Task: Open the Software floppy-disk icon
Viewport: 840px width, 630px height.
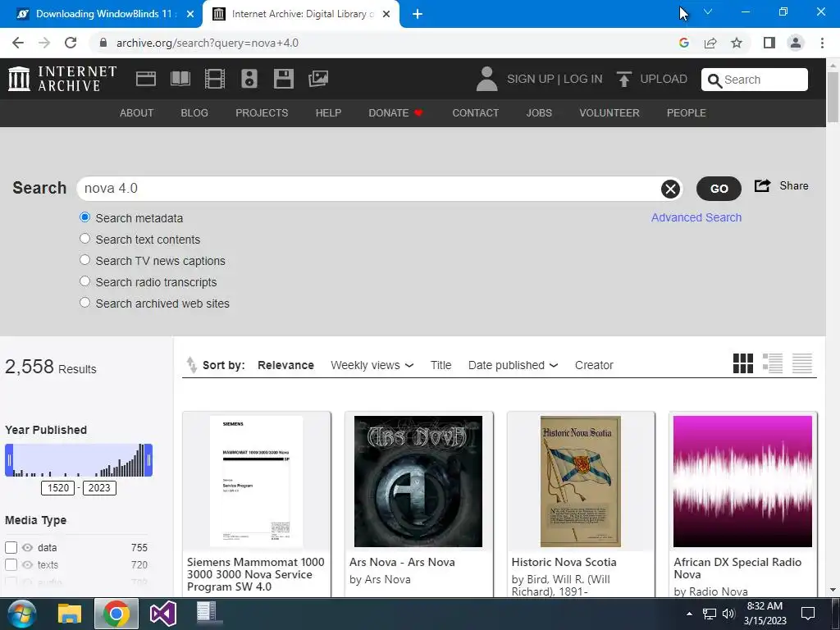Action: 283,79
